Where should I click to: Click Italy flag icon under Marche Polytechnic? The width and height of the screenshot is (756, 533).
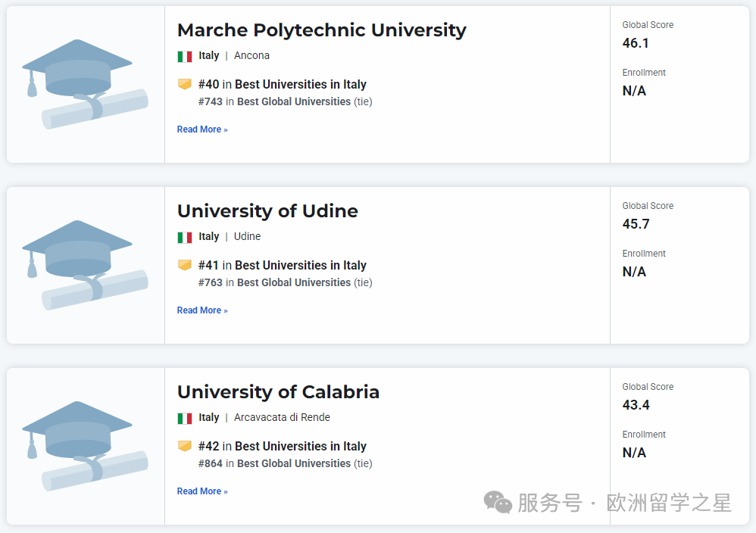click(185, 56)
